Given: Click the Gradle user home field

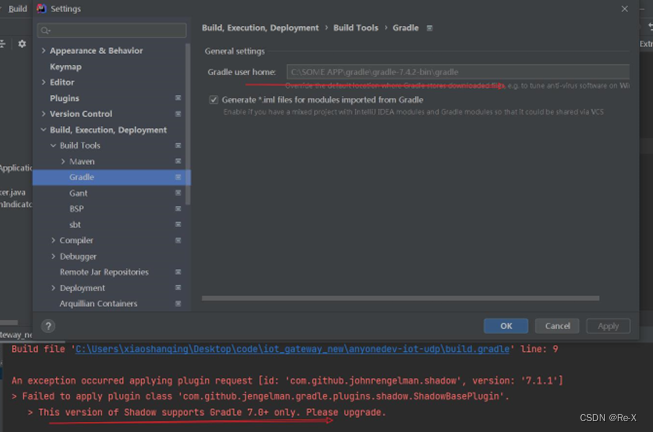Looking at the screenshot, I should (x=458, y=72).
